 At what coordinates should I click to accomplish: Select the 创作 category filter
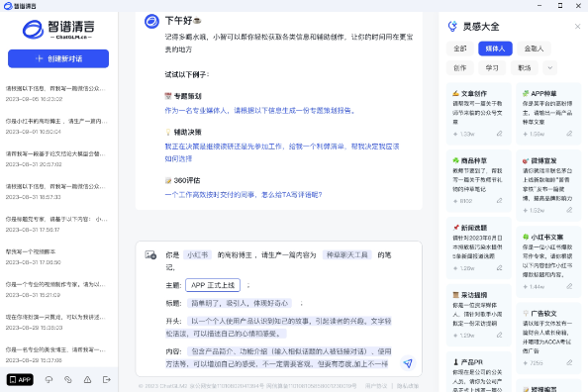point(459,68)
